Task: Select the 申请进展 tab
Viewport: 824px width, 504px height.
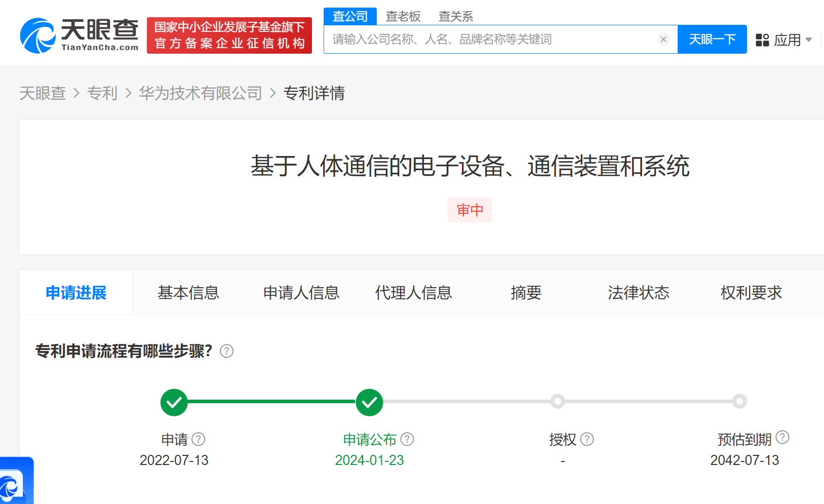Action: (76, 293)
